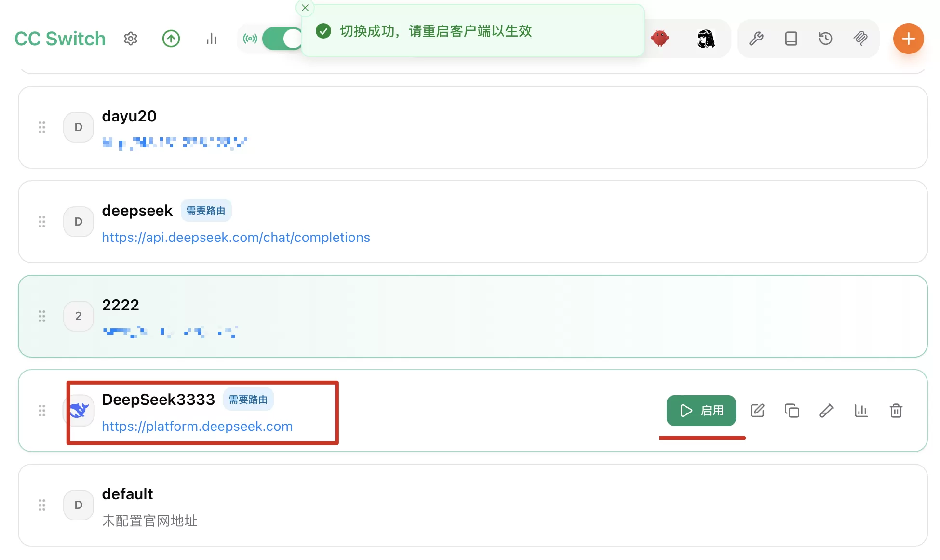Duplicate the DeepSeek3333 provider

(x=792, y=411)
